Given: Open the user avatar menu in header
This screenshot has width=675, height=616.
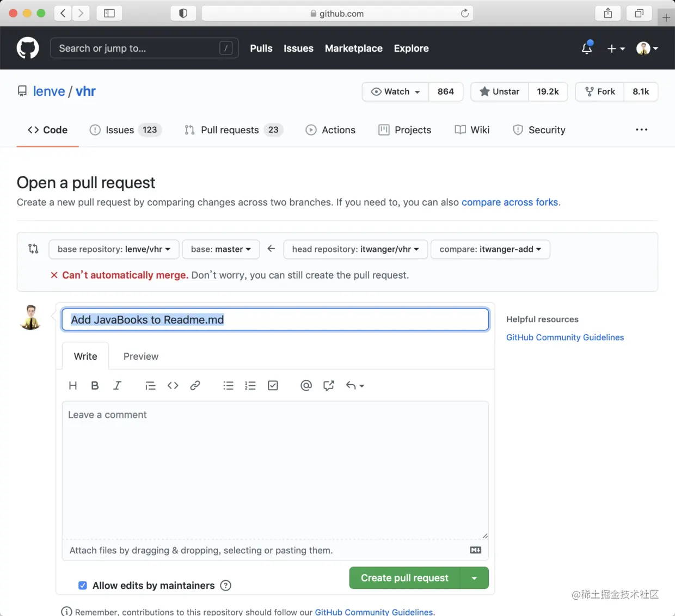Looking at the screenshot, I should coord(647,48).
